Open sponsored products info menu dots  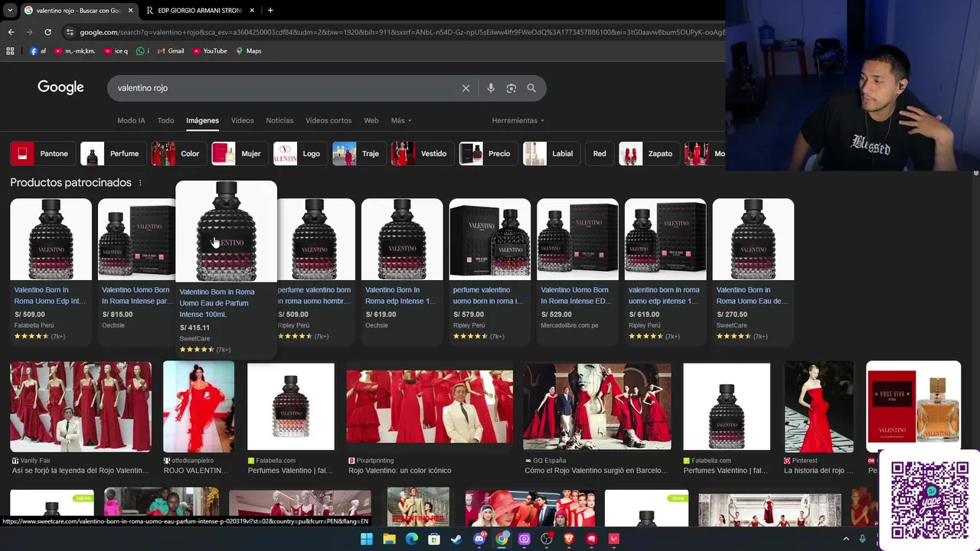[x=140, y=183]
